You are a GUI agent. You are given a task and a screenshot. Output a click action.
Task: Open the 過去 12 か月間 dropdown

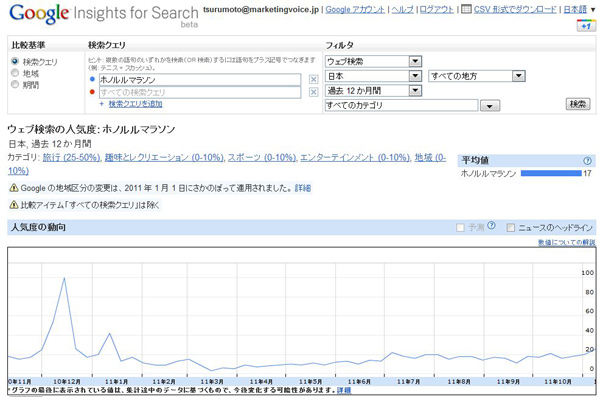click(x=373, y=91)
